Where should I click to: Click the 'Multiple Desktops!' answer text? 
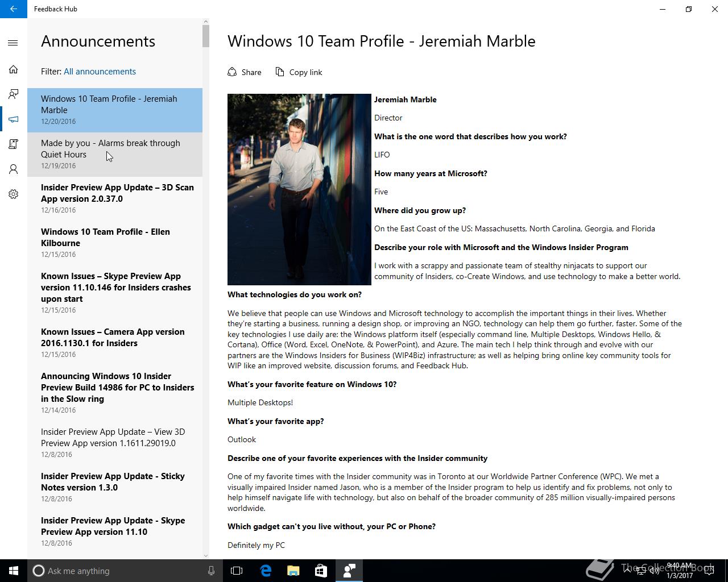pyautogui.click(x=260, y=402)
